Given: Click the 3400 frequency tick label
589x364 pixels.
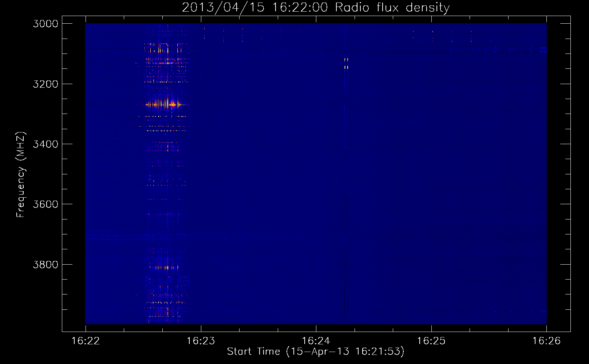Looking at the screenshot, I should click(x=46, y=144).
